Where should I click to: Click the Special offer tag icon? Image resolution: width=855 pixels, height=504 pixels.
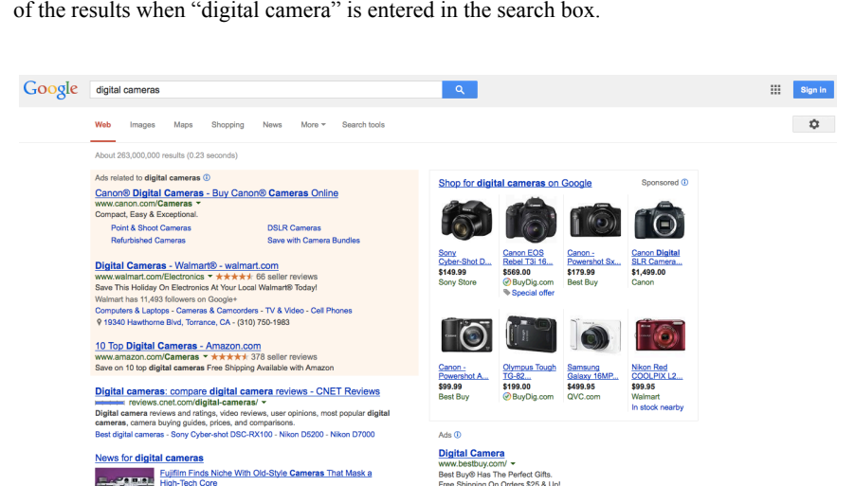(x=506, y=293)
